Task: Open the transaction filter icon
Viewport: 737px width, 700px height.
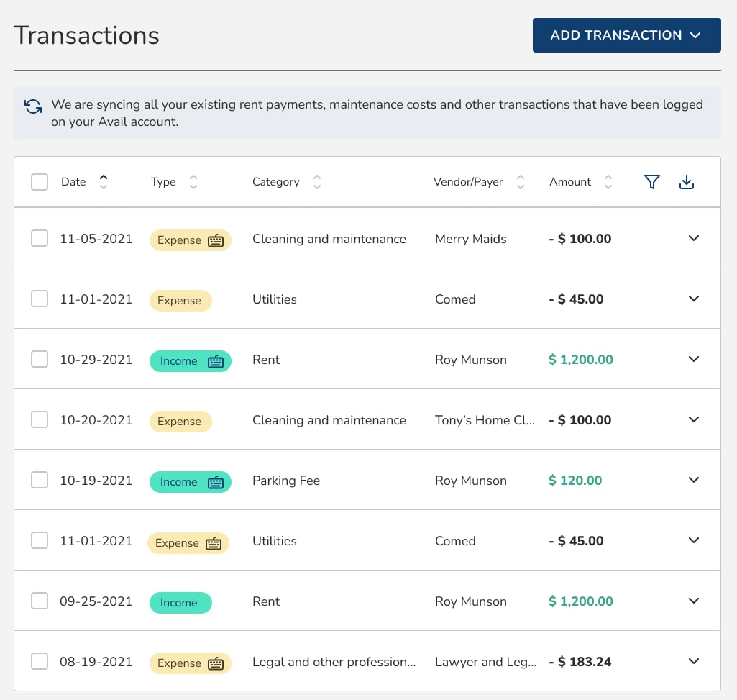Action: click(x=651, y=182)
